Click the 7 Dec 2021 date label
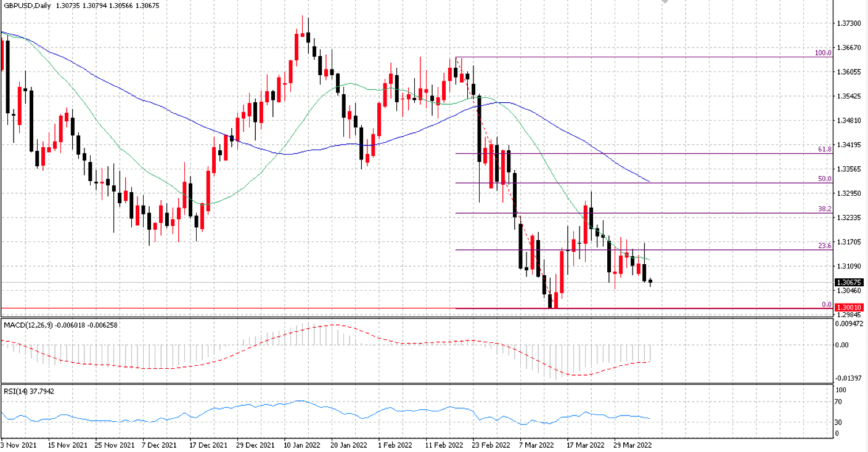This screenshot has height=452, width=868. tap(158, 445)
